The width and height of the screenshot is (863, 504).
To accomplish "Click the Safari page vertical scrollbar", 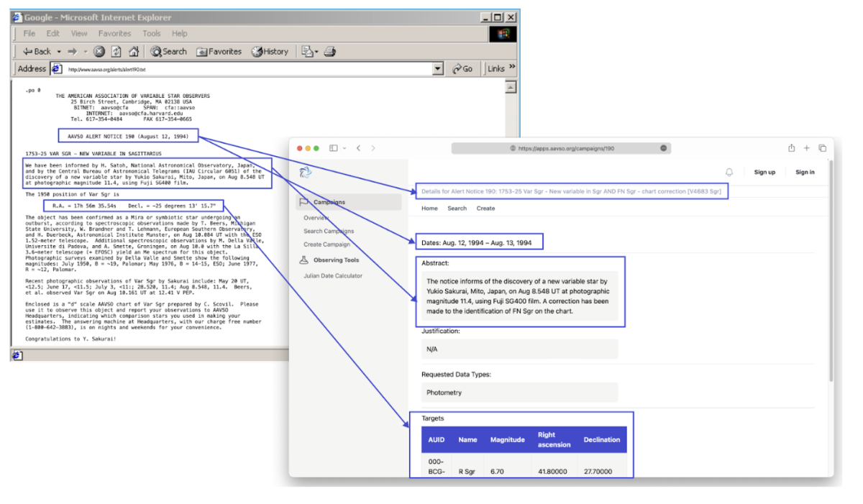I will (x=831, y=270).
